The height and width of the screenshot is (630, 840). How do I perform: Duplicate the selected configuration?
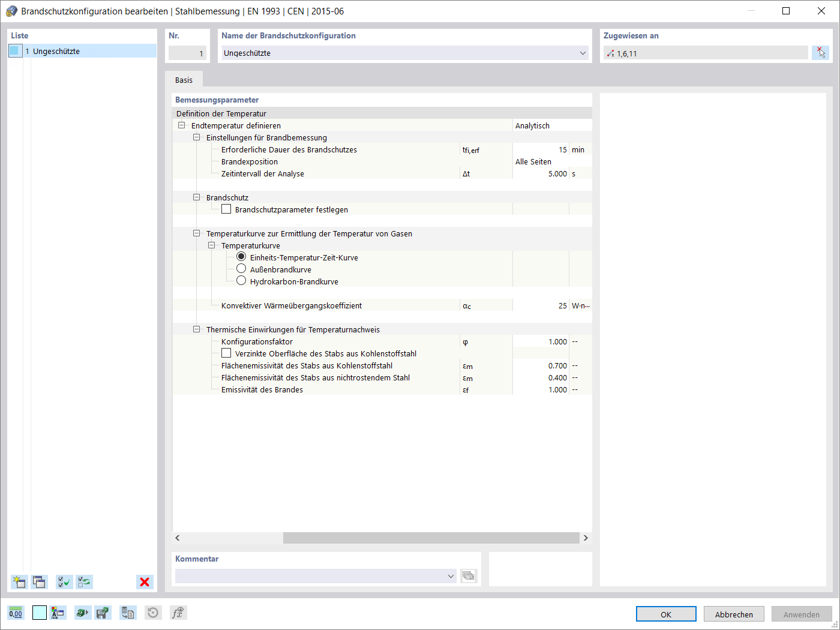click(x=40, y=581)
